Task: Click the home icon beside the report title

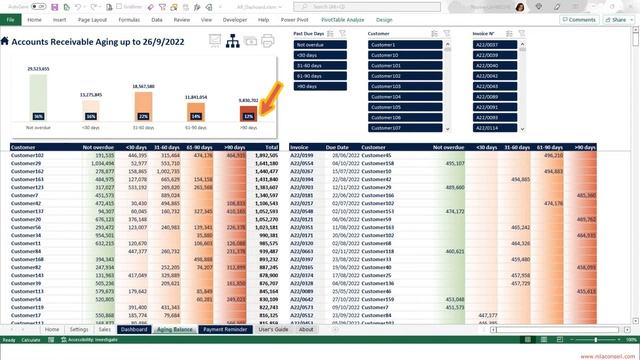Action: (x=5, y=41)
